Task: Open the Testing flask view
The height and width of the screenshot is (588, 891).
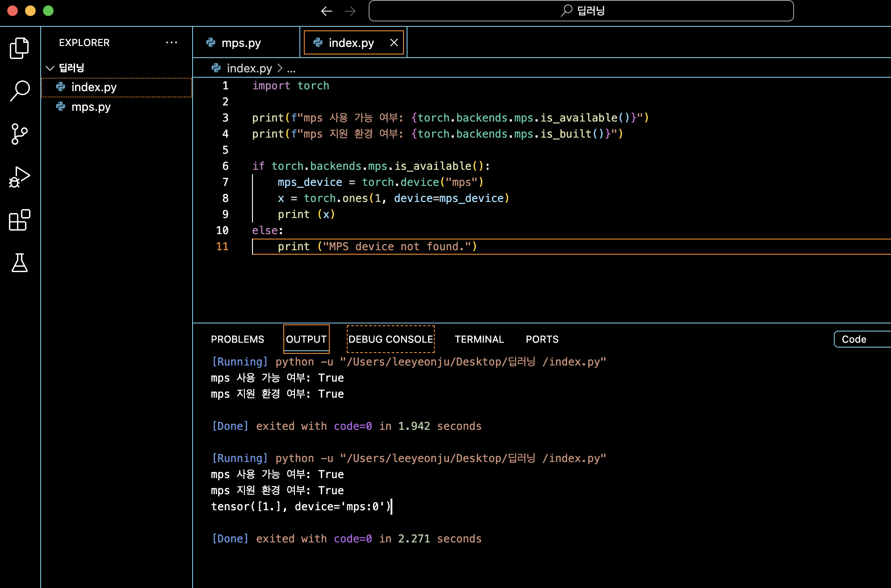Action: (x=19, y=263)
